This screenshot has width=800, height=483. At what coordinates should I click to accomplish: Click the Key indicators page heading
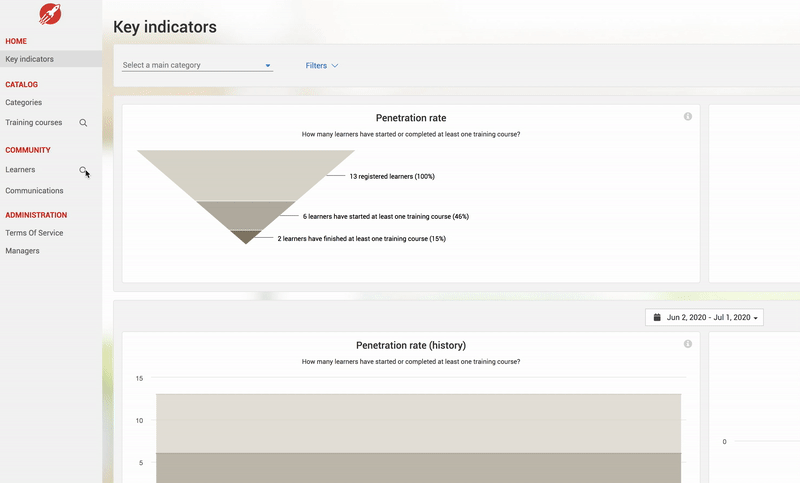pyautogui.click(x=165, y=27)
